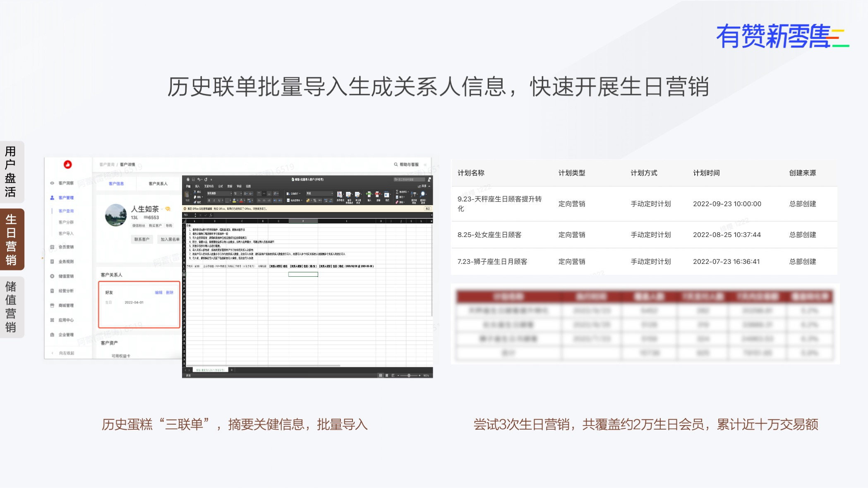Select 客户导入 submenu item
Viewport: 868px width, 488px height.
coord(66,233)
